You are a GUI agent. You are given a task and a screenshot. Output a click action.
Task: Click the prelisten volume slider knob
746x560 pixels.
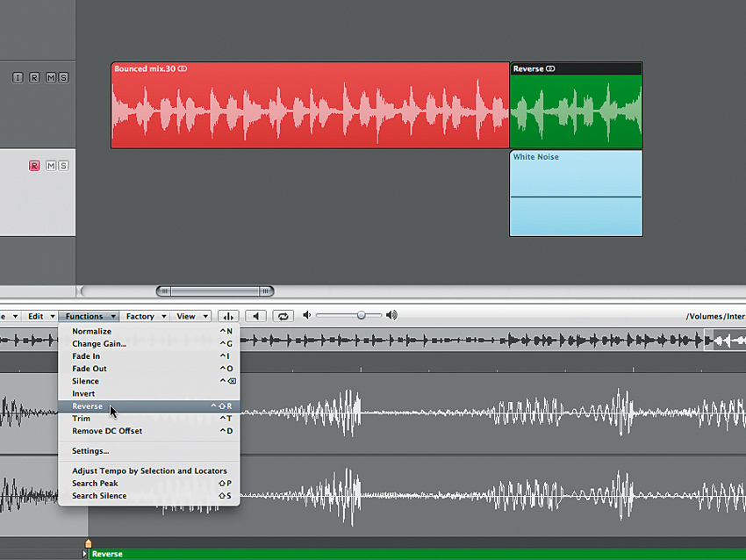tap(361, 315)
